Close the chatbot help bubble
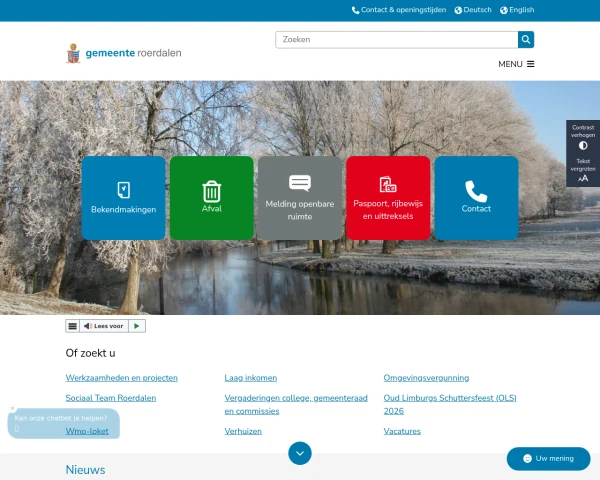 tap(13, 408)
